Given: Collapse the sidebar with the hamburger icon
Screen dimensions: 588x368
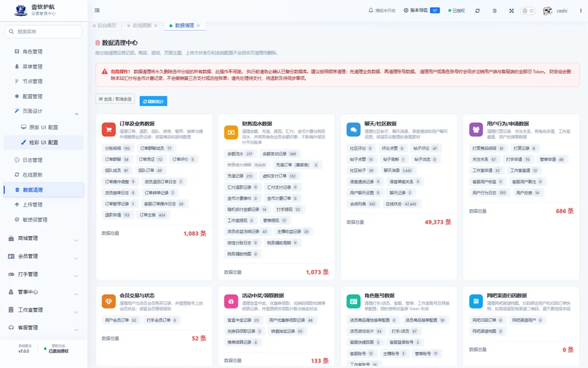Looking at the screenshot, I should point(97,10).
